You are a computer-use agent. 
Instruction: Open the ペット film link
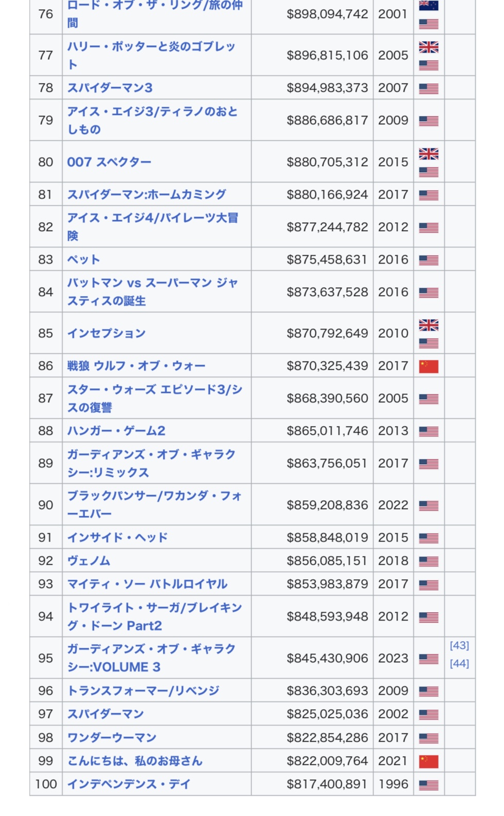coord(83,259)
